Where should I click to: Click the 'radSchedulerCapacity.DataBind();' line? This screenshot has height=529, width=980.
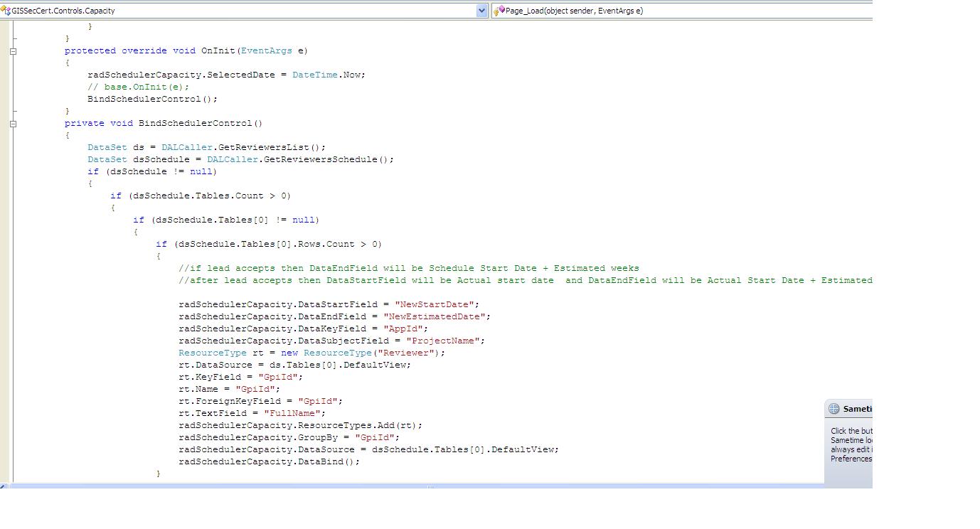[x=270, y=461]
